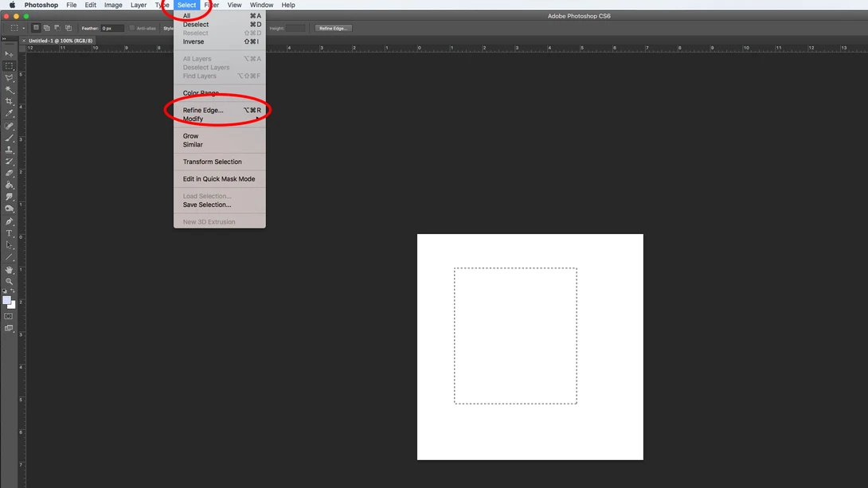
Task: Click the Refine Edge button in options bar
Action: coord(333,28)
